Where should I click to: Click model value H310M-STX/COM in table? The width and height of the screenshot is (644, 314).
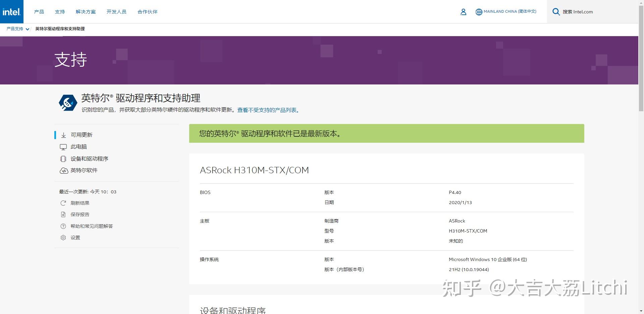468,231
